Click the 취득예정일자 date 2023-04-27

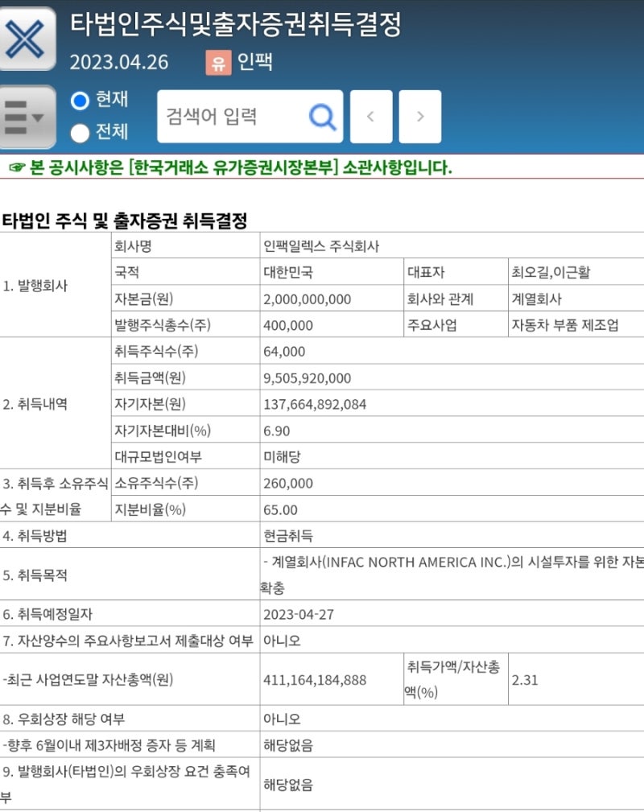point(300,613)
